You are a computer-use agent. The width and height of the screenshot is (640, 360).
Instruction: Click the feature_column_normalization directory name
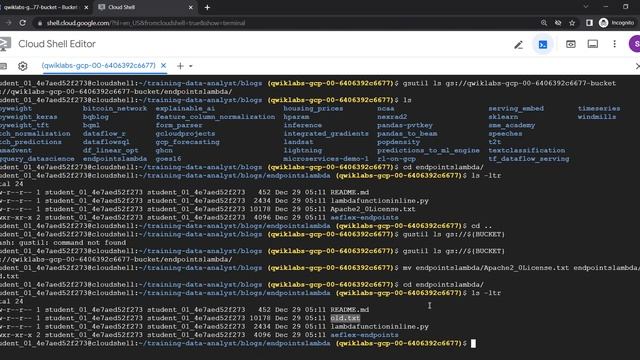[215, 117]
